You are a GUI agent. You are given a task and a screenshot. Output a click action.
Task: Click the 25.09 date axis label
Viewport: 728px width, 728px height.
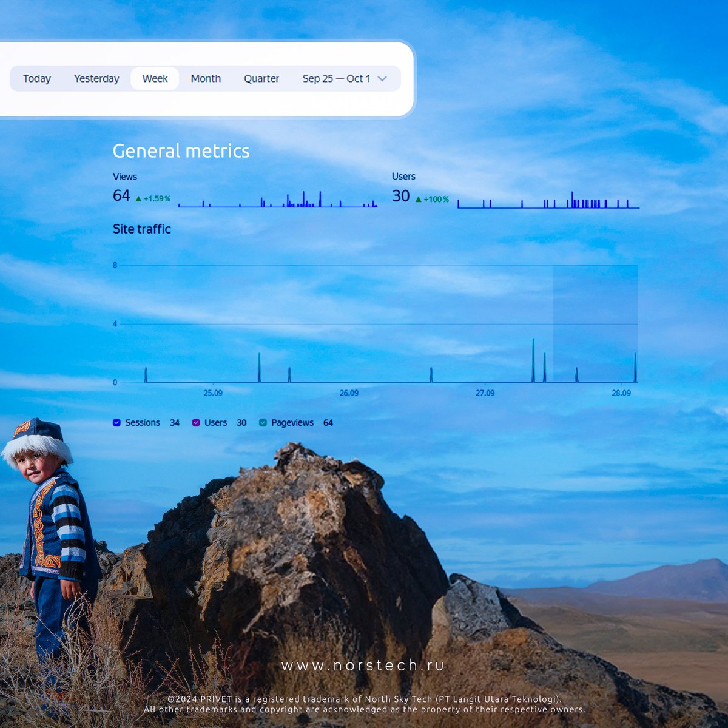tap(213, 393)
